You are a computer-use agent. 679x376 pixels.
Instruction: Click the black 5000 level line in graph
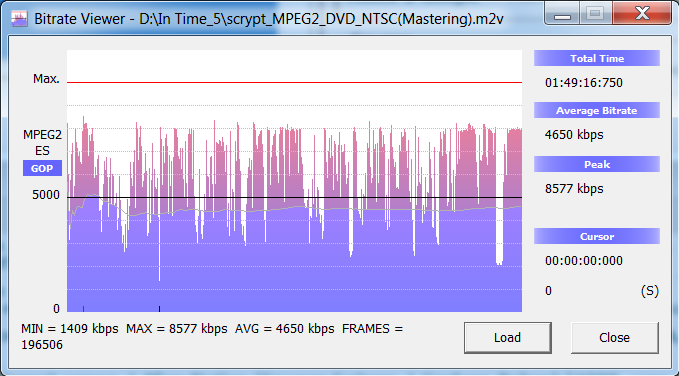pyautogui.click(x=294, y=198)
